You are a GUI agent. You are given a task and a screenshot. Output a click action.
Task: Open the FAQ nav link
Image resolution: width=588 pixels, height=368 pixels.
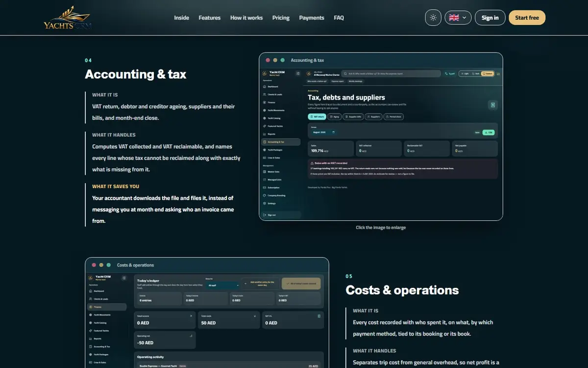pyautogui.click(x=339, y=18)
